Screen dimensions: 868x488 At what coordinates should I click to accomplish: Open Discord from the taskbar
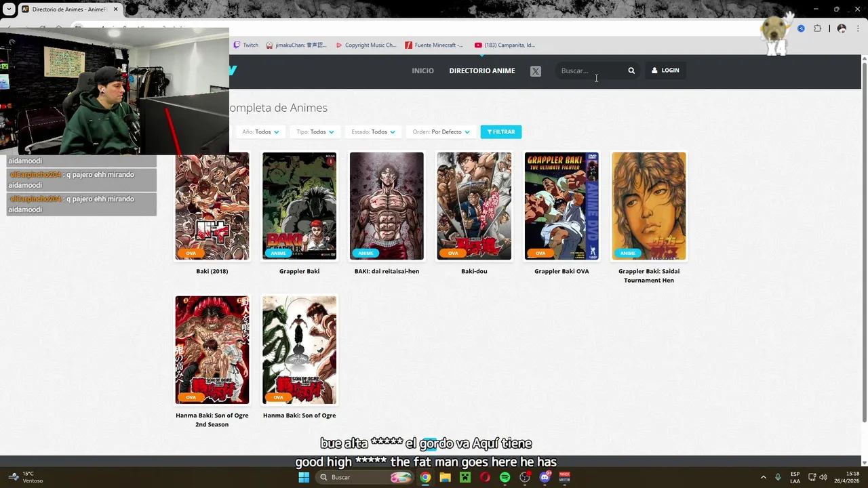pos(545,477)
